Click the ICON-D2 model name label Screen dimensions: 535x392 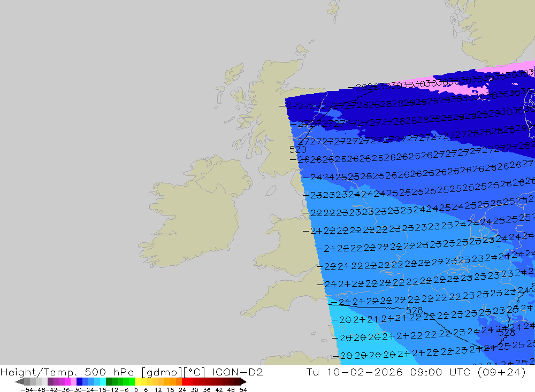click(238, 372)
